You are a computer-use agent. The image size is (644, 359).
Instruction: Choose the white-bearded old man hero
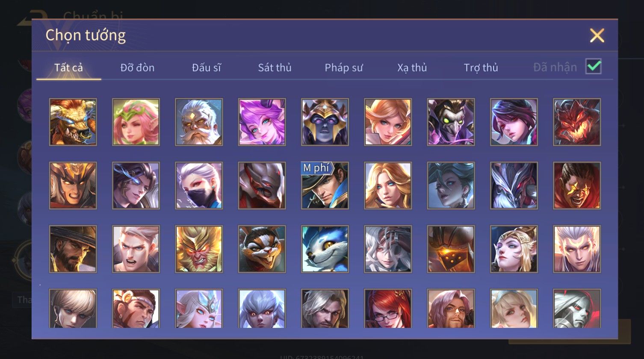(199, 122)
